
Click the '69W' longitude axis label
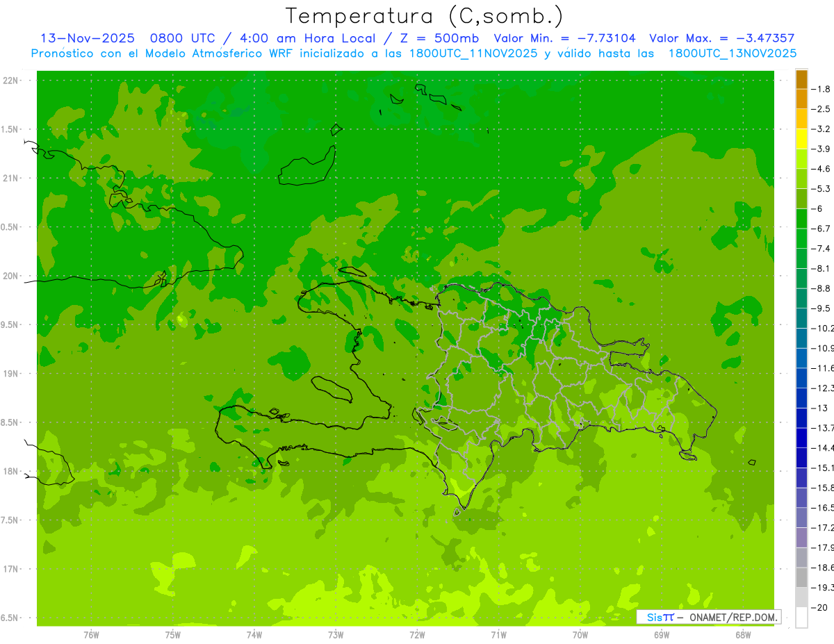tap(662, 634)
